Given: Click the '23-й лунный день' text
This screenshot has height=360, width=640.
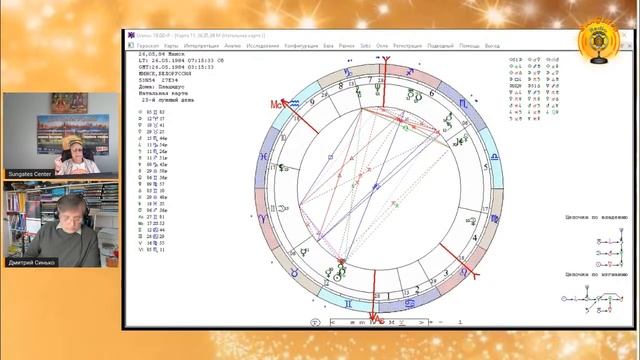Looking at the screenshot, I should [x=167, y=100].
